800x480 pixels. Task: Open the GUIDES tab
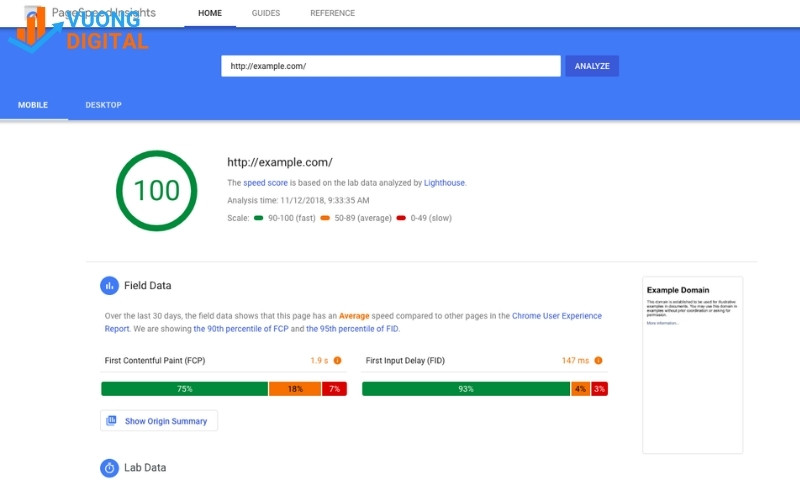tap(266, 13)
